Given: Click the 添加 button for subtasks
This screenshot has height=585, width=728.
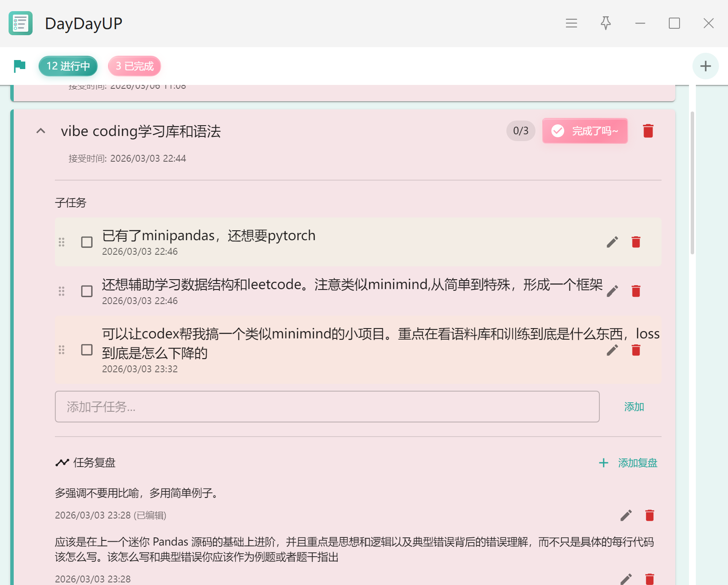Looking at the screenshot, I should coord(634,407).
